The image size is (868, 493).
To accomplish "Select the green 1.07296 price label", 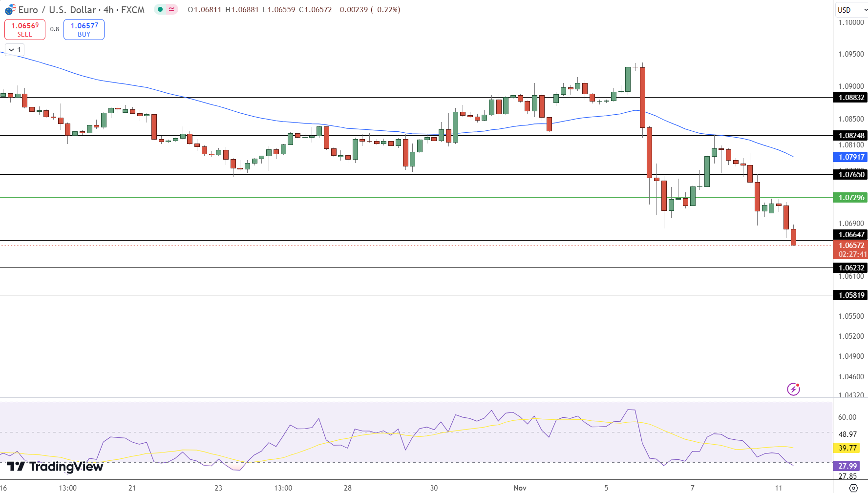I will click(x=851, y=198).
